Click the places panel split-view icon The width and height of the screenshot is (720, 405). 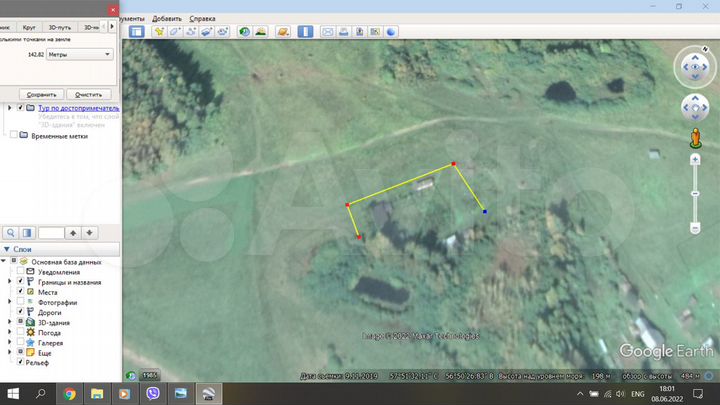click(x=27, y=233)
